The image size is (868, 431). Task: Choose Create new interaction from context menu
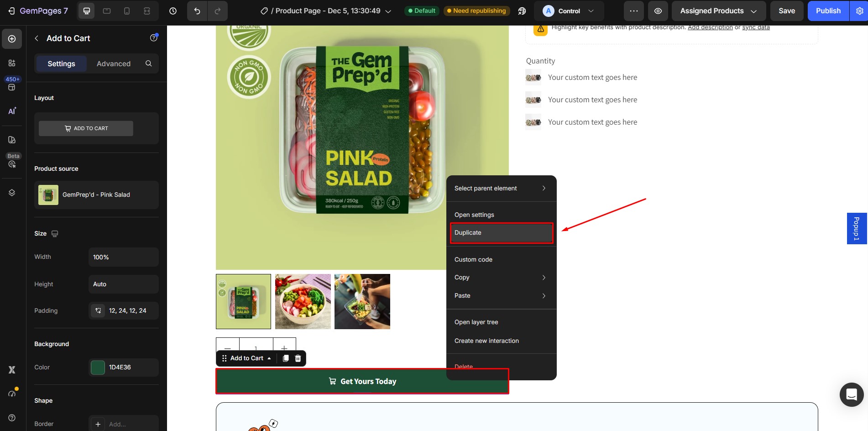(x=501, y=341)
